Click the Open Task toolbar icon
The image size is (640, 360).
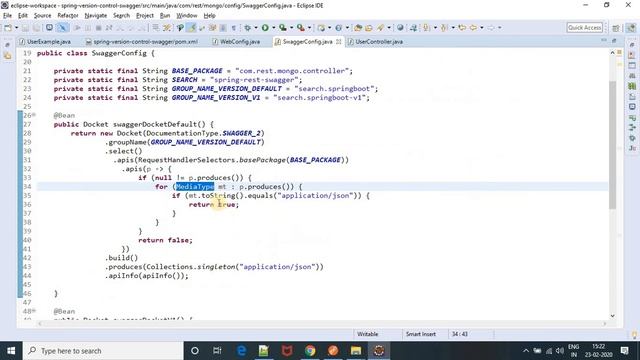(x=369, y=28)
